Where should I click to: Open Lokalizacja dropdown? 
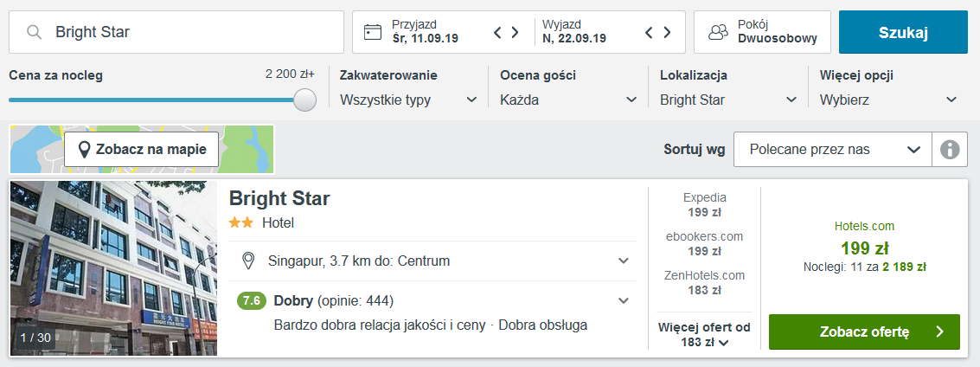[x=727, y=100]
